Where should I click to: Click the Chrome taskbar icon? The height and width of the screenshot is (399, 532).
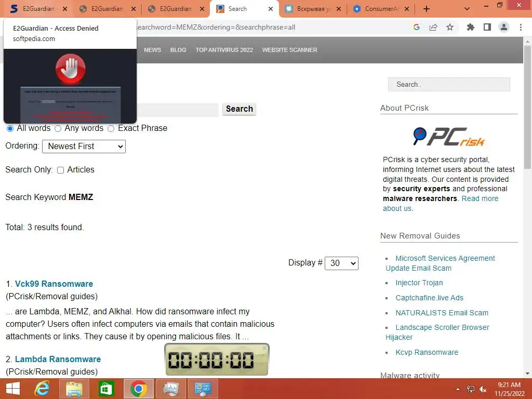[x=138, y=389]
